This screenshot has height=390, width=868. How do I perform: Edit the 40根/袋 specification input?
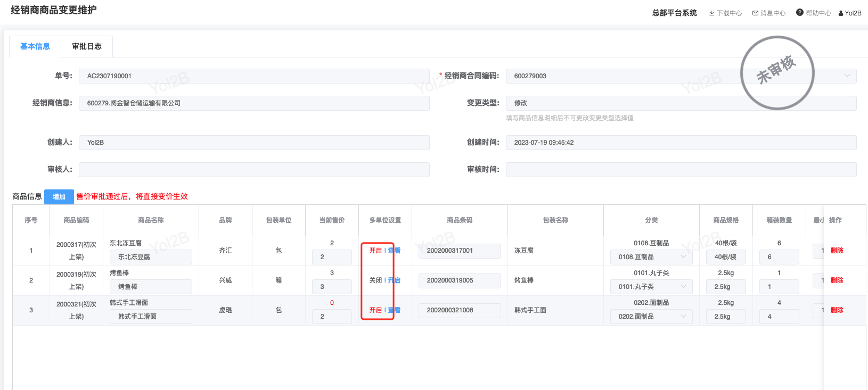[726, 257]
